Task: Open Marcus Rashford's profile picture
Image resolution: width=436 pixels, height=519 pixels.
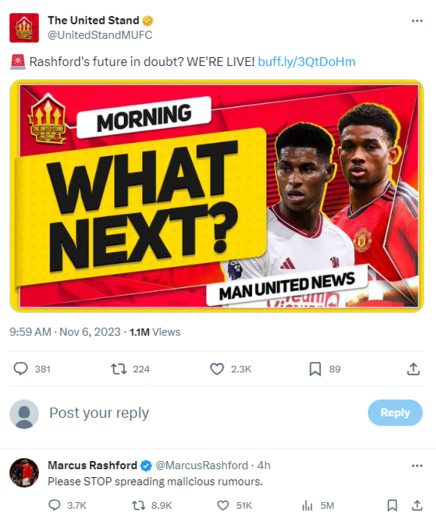Action: [24, 473]
